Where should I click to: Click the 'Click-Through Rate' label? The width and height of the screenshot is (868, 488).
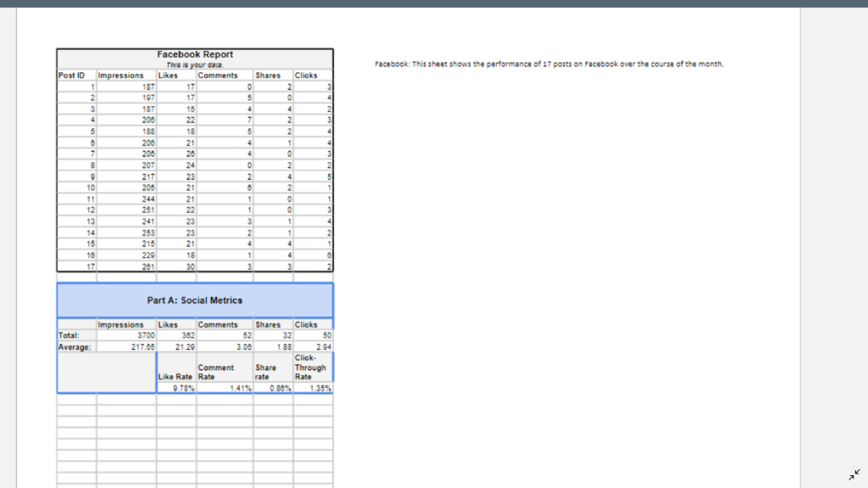click(x=310, y=368)
